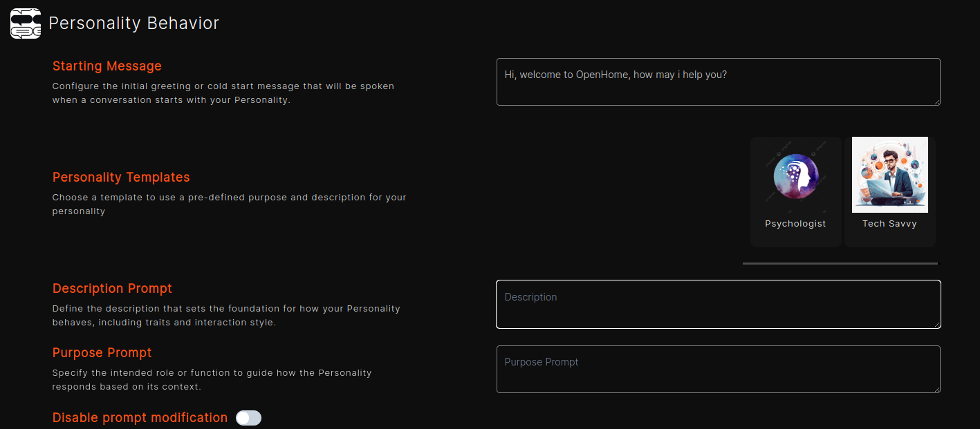The image size is (980, 429).
Task: Click the Starting Message heading
Action: 107,66
